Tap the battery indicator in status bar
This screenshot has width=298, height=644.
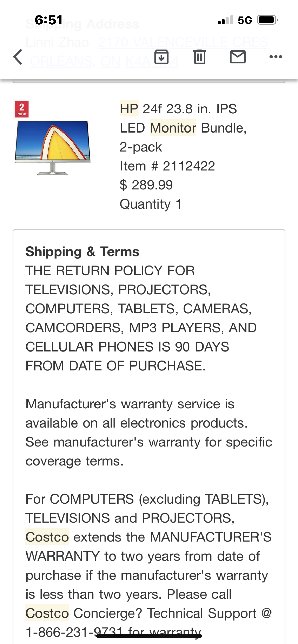(267, 20)
